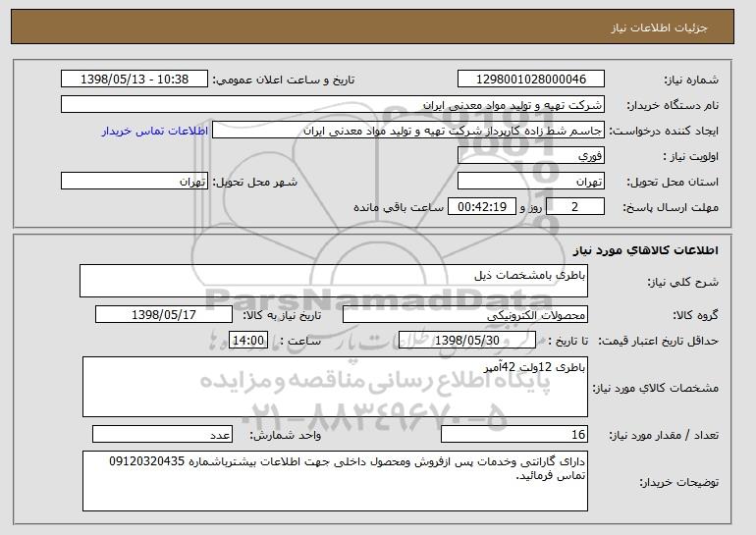Image resolution: width=756 pixels, height=535 pixels.
Task: Select the شماره نیاز field 1298001028000046
Action: pos(531,80)
